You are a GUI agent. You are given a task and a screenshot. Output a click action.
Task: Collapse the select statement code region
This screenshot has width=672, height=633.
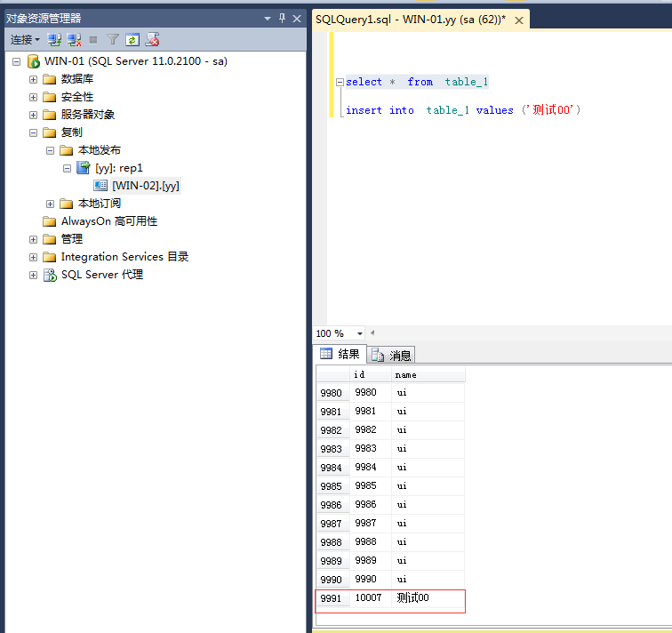point(340,82)
